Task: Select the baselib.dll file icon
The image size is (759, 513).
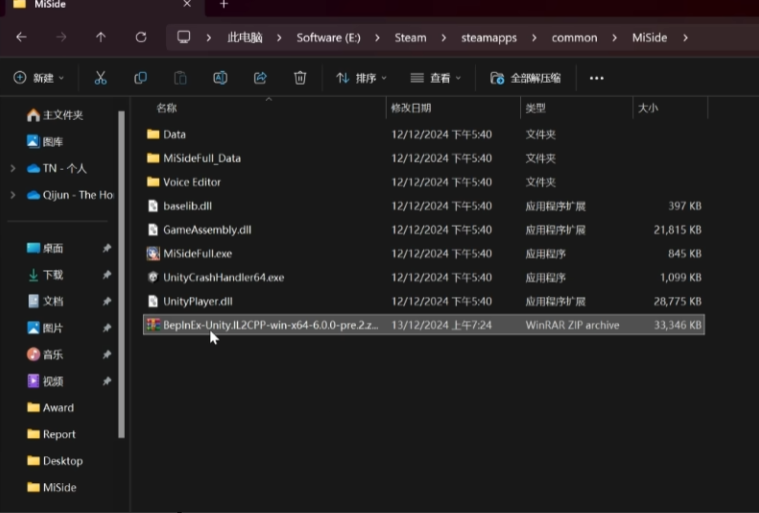Action: 153,206
